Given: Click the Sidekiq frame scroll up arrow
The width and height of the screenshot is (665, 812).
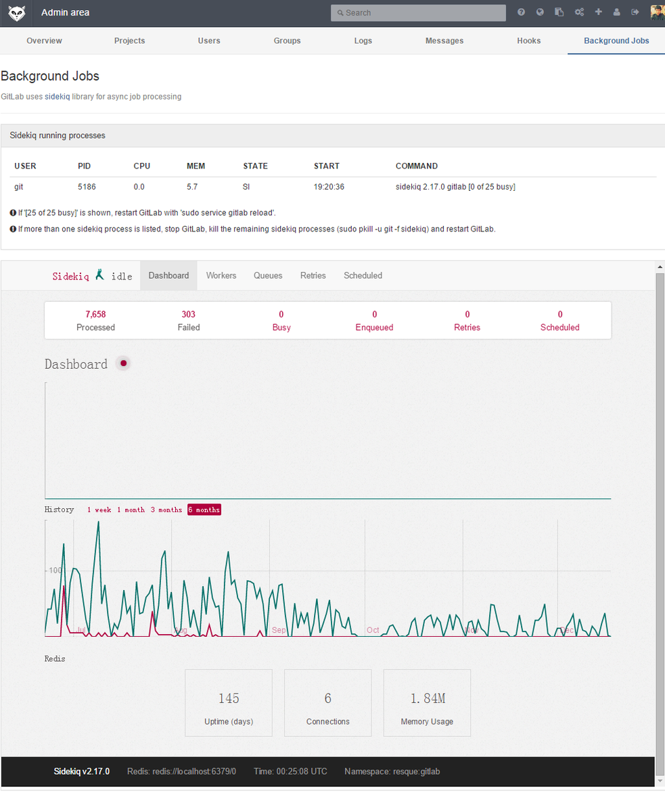Looking at the screenshot, I should pos(660,267).
